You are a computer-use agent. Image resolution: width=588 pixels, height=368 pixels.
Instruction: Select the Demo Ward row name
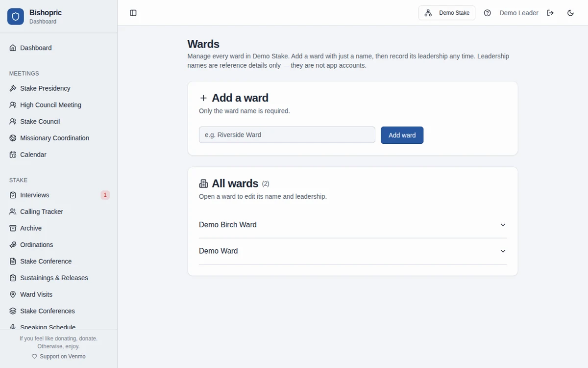pos(219,251)
